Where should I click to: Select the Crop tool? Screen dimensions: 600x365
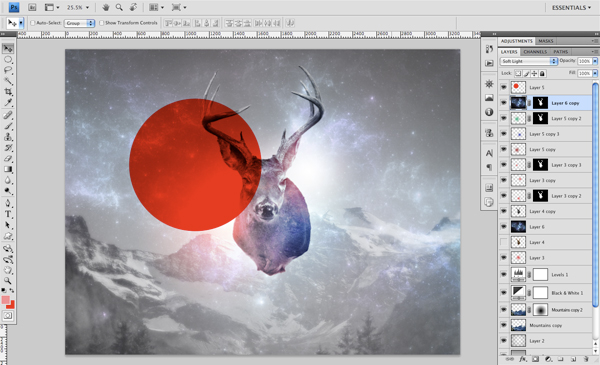(x=8, y=92)
